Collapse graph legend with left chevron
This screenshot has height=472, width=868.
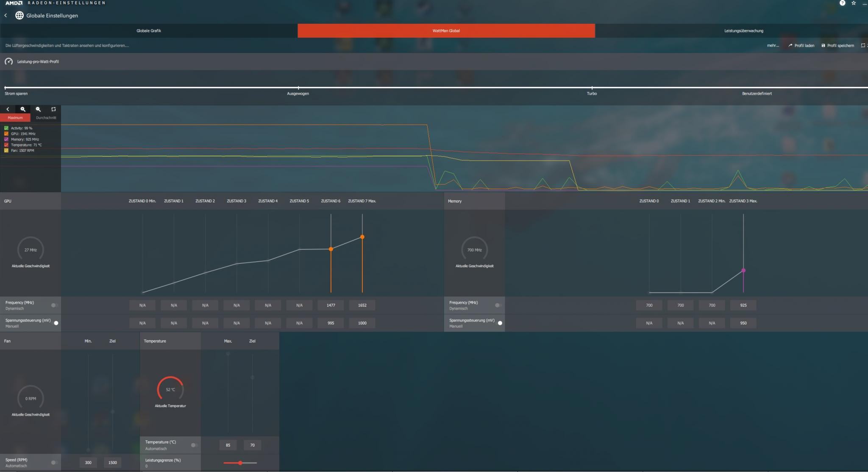(x=8, y=109)
